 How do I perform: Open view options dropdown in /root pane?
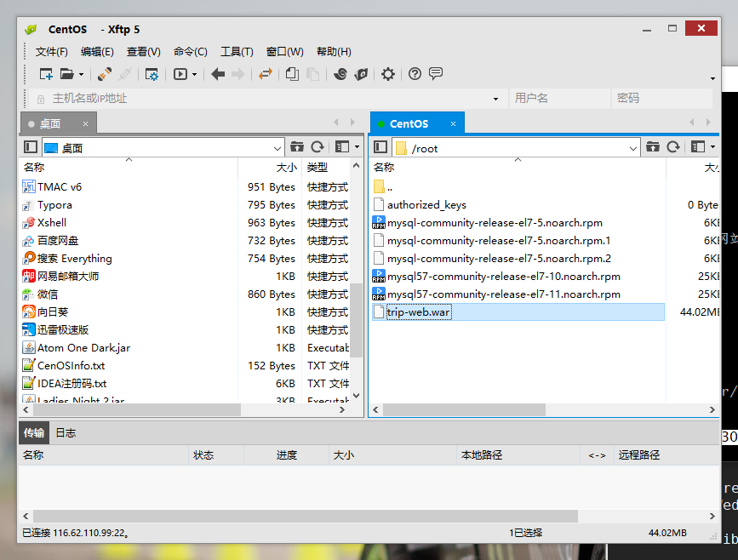coord(712,147)
